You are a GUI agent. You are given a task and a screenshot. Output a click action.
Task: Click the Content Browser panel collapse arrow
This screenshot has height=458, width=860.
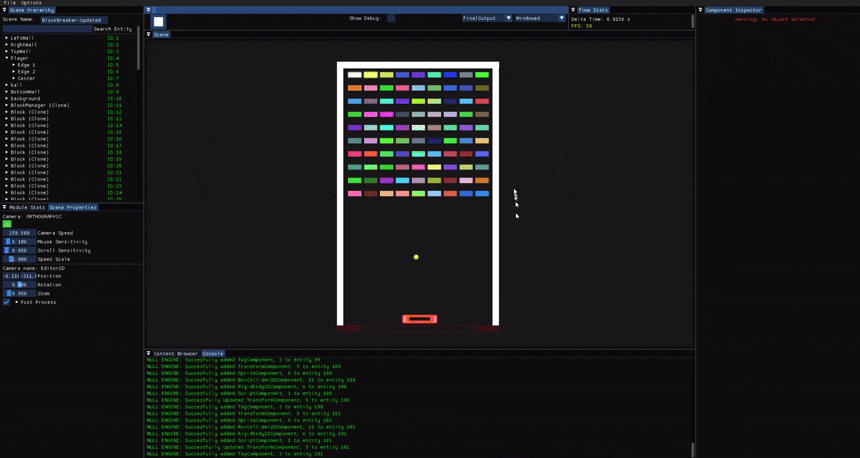click(x=148, y=353)
